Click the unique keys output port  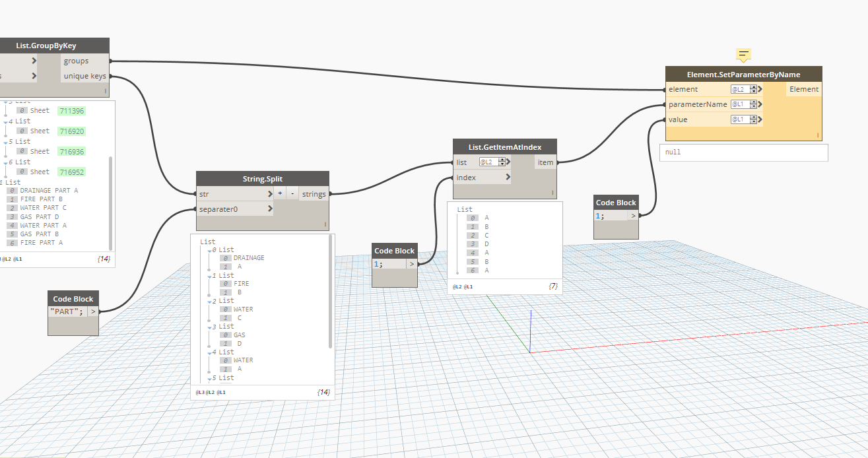(x=85, y=76)
